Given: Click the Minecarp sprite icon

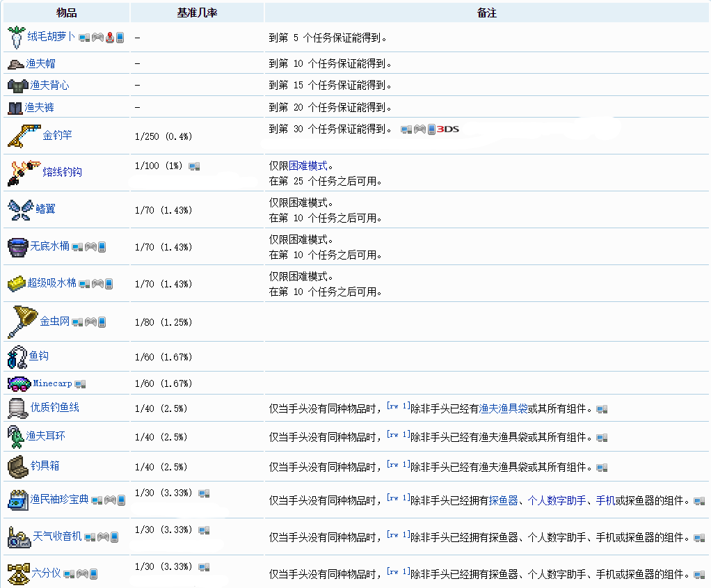Looking at the screenshot, I should click(19, 384).
